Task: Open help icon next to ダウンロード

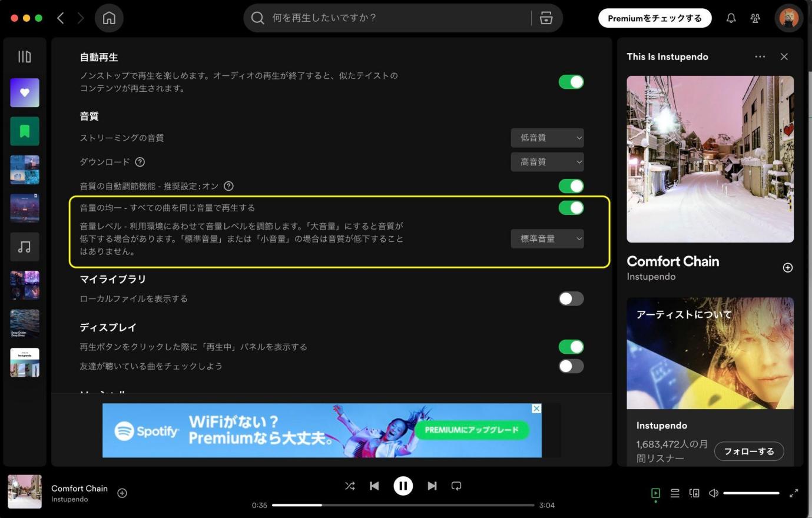Action: pyautogui.click(x=140, y=162)
